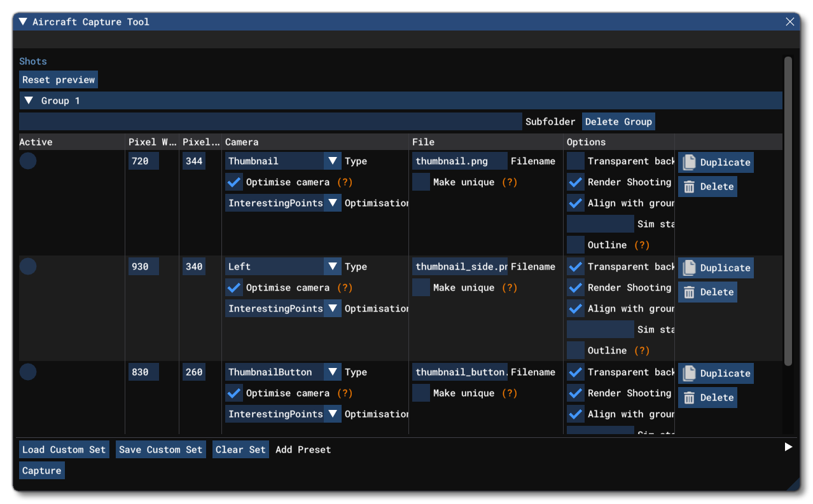This screenshot has height=504, width=813.
Task: Click the vertical scrollbar in Shots panel
Action: click(x=788, y=210)
